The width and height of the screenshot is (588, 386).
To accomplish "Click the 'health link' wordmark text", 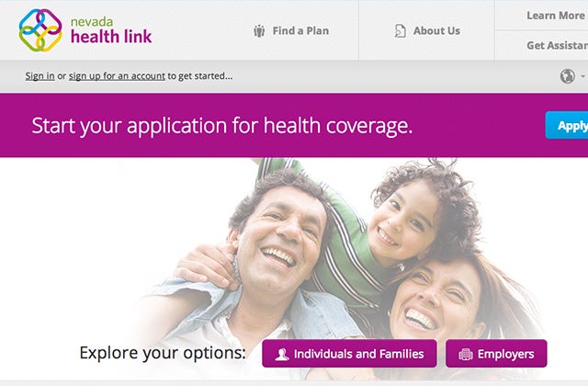I will point(111,37).
